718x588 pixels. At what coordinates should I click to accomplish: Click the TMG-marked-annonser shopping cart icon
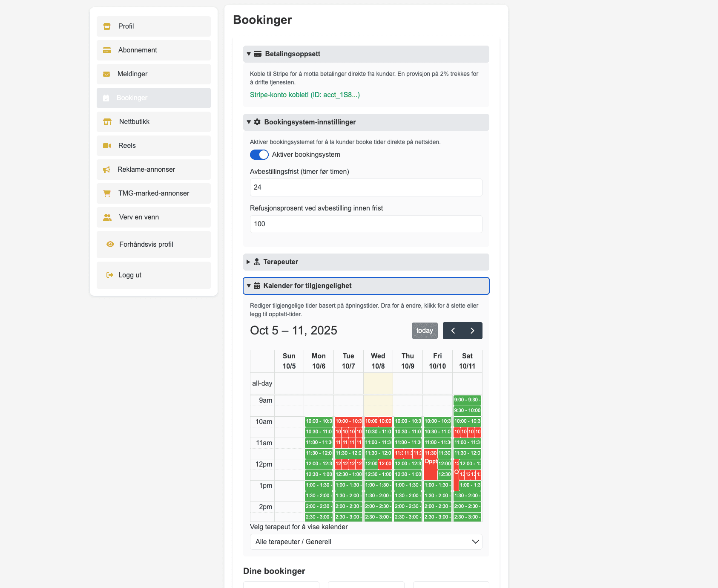click(107, 193)
